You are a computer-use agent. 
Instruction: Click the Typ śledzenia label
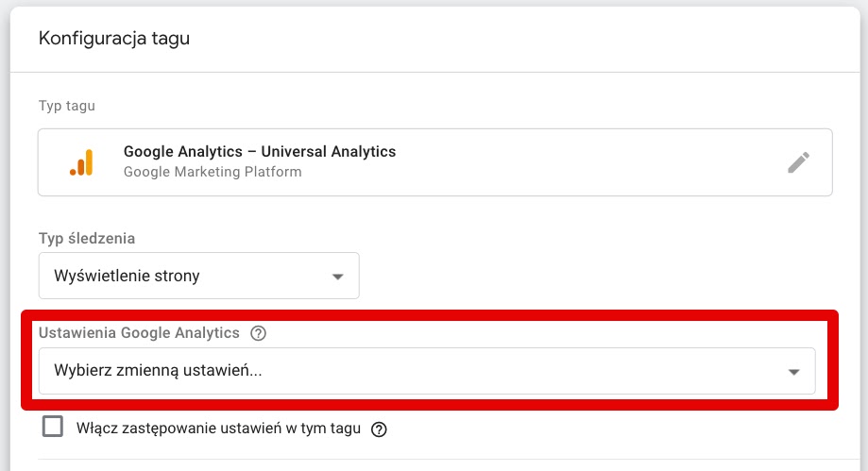(x=87, y=239)
